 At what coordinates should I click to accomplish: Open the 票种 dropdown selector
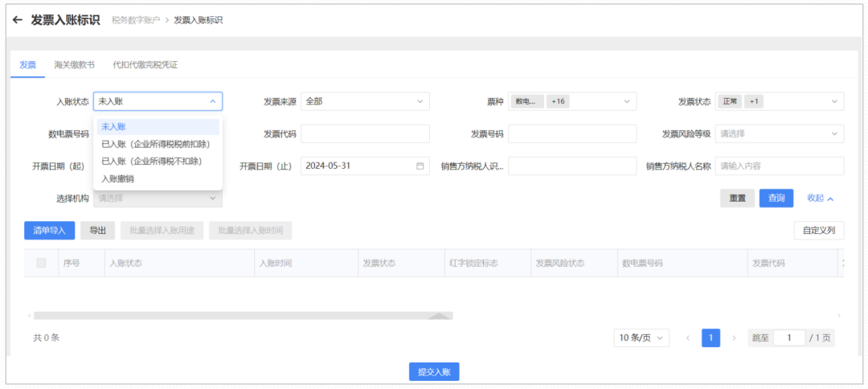[572, 101]
